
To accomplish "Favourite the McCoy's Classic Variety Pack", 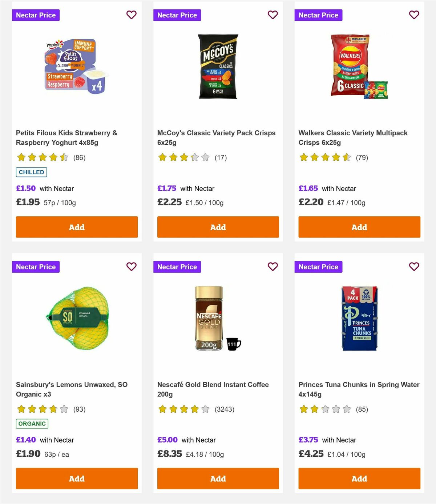I will [272, 15].
